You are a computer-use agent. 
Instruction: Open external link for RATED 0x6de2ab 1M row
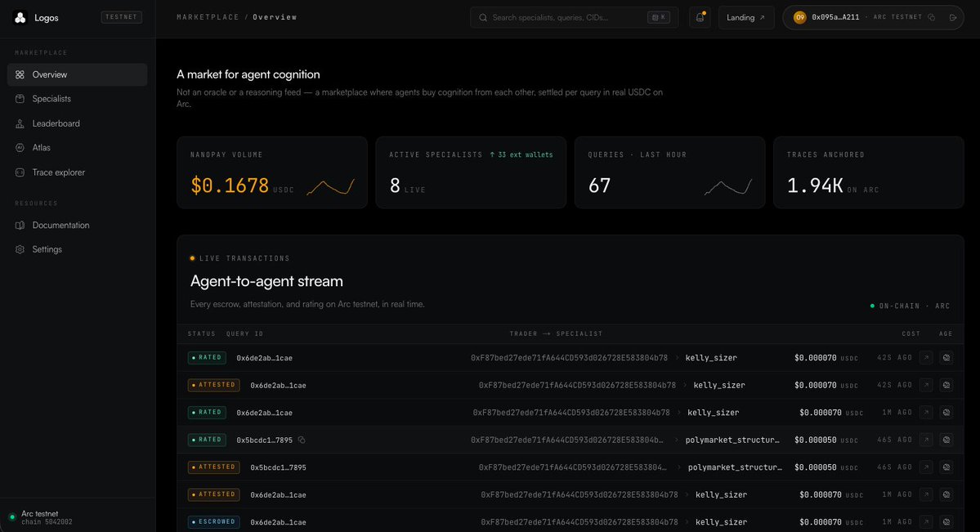[x=926, y=413]
